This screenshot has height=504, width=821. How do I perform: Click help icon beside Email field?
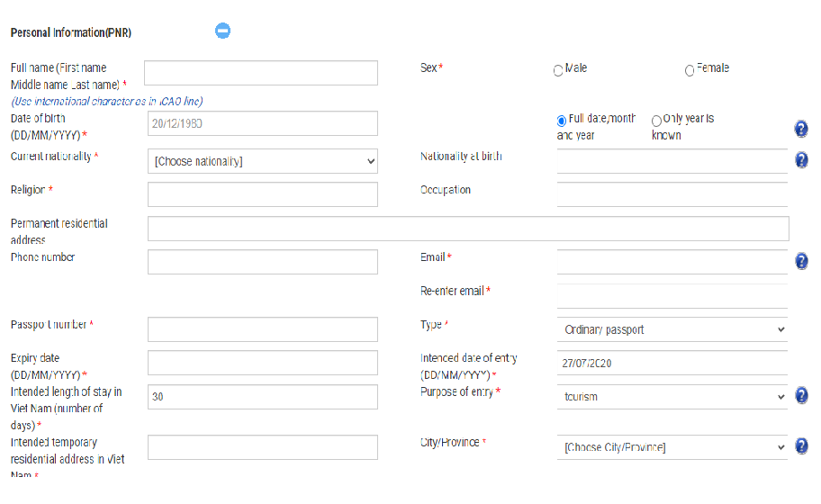click(801, 261)
